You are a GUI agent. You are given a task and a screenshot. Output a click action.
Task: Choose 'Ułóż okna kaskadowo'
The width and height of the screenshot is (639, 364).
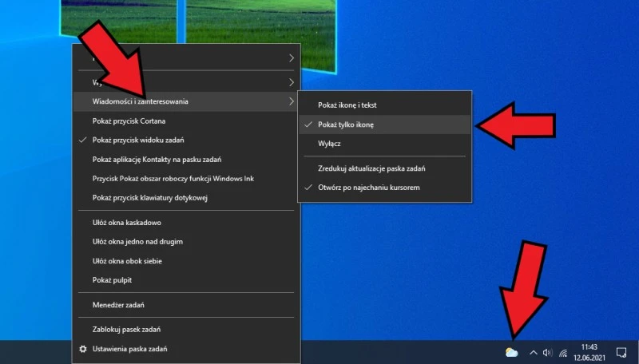[126, 222]
